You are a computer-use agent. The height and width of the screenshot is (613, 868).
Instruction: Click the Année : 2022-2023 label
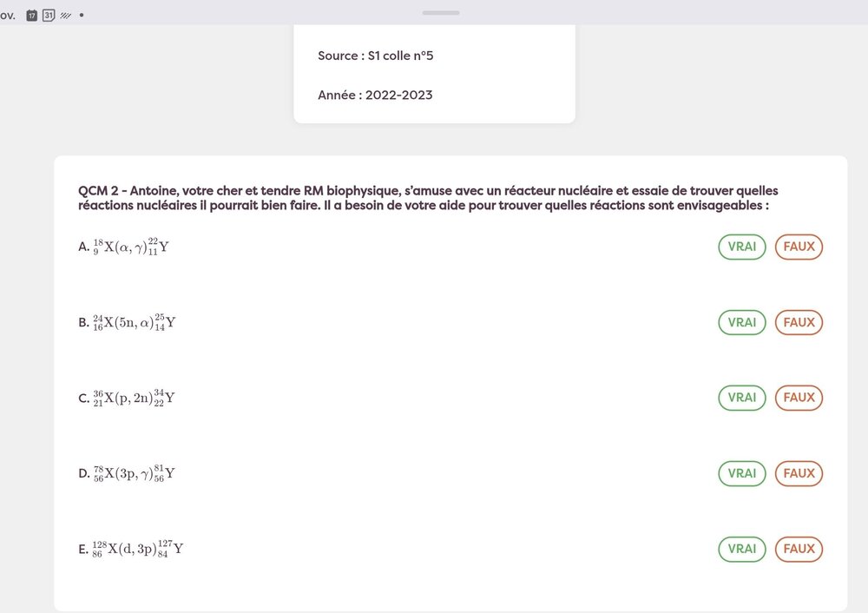click(x=375, y=95)
